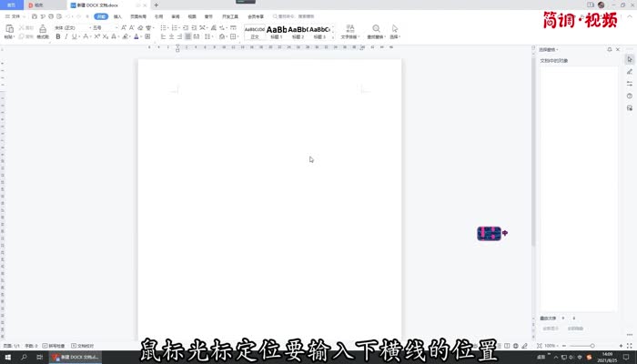Toggle document proofing (文档校对) in status bar
Image resolution: width=637 pixels, height=364 pixels.
coord(84,347)
